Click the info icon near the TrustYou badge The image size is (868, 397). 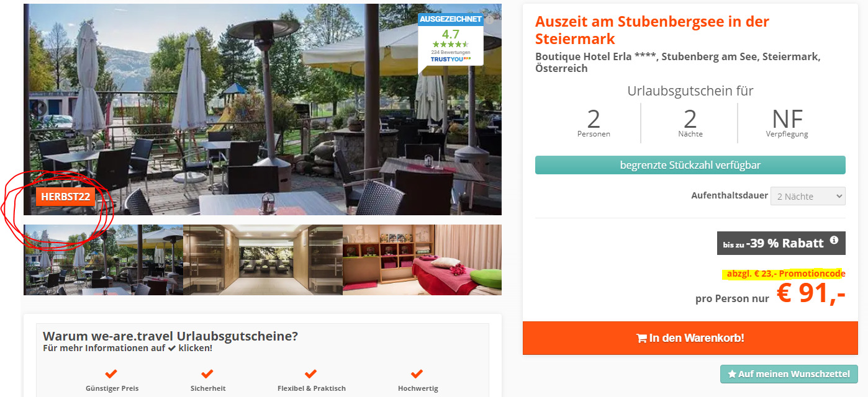click(489, 20)
